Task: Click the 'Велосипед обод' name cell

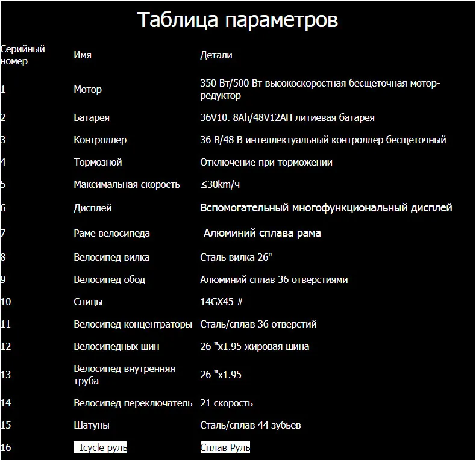Action: [x=109, y=279]
